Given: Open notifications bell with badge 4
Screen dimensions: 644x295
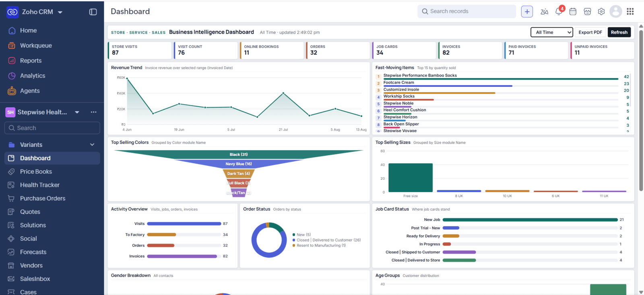Looking at the screenshot, I should (x=559, y=11).
